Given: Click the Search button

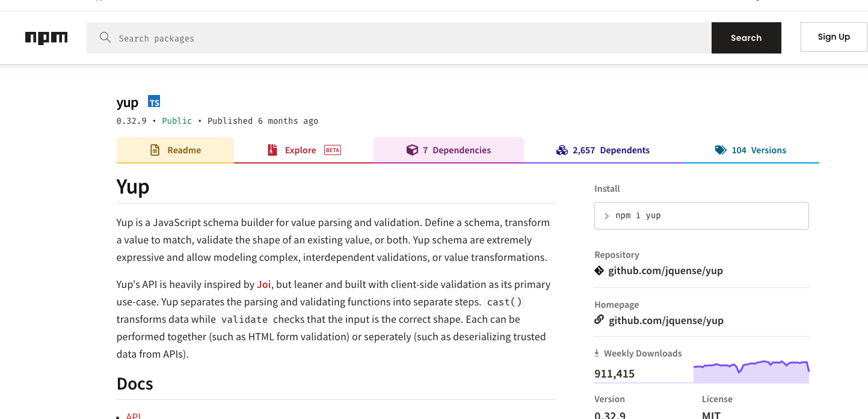Looking at the screenshot, I should coord(746,38).
